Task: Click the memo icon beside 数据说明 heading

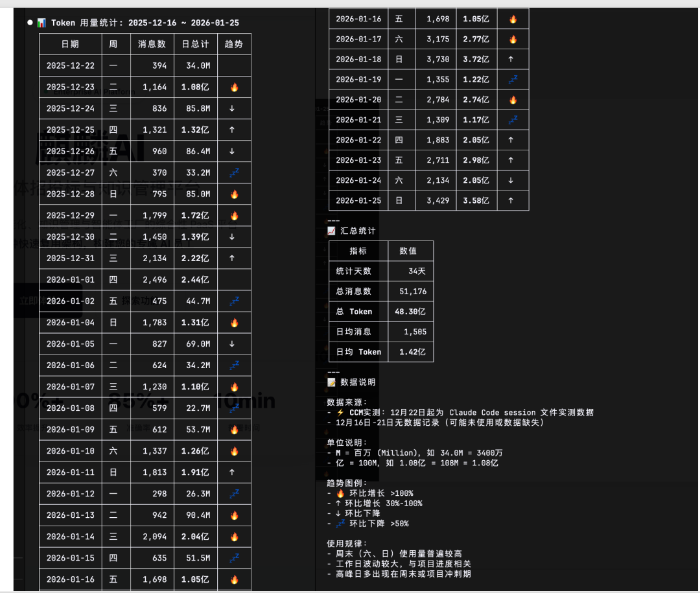Action: point(331,382)
